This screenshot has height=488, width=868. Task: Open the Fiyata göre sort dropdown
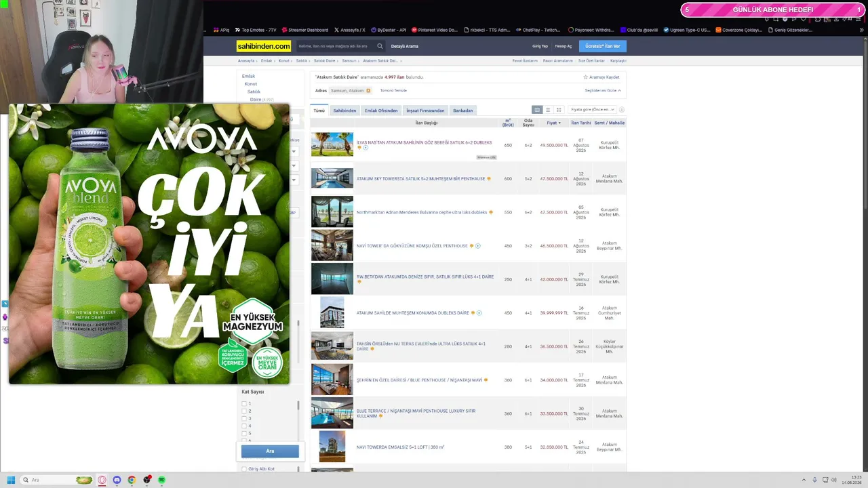pos(592,110)
